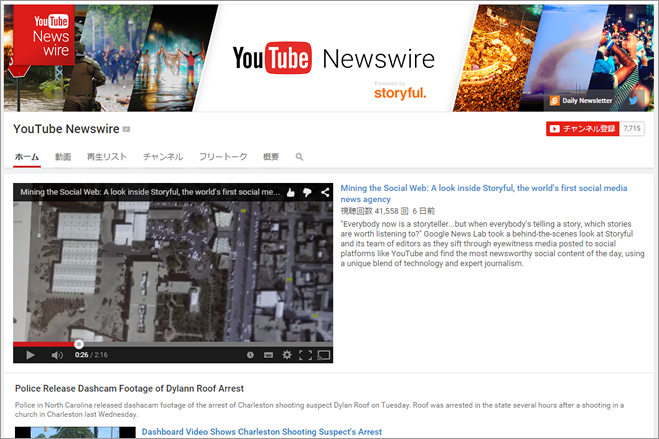Click the 7,715 subscriber count box

[632, 129]
